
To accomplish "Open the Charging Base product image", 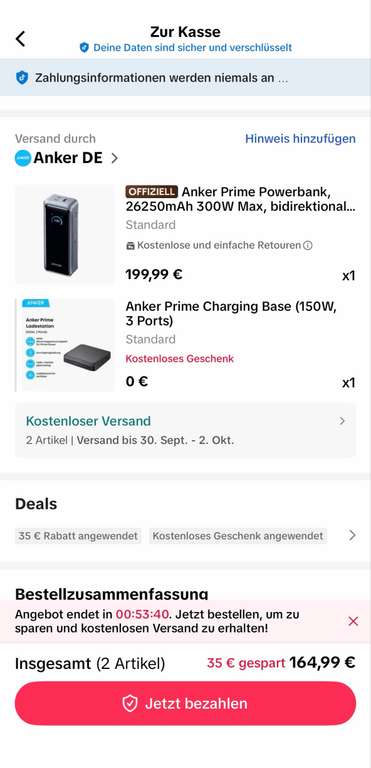I will 64,345.
